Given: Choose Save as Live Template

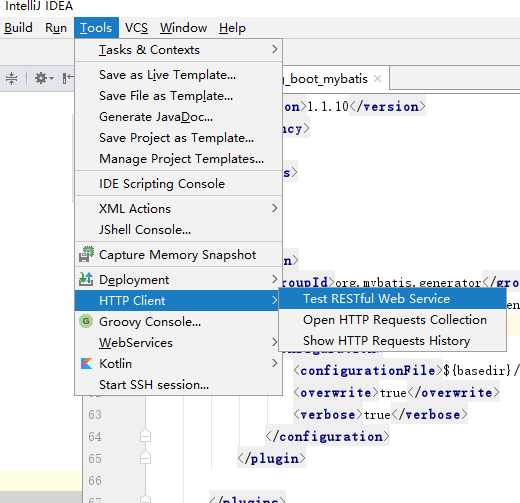Looking at the screenshot, I should pos(179,75).
